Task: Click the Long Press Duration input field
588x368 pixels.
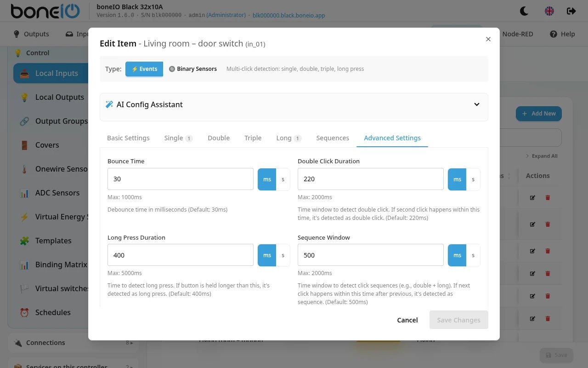Action: [x=181, y=255]
